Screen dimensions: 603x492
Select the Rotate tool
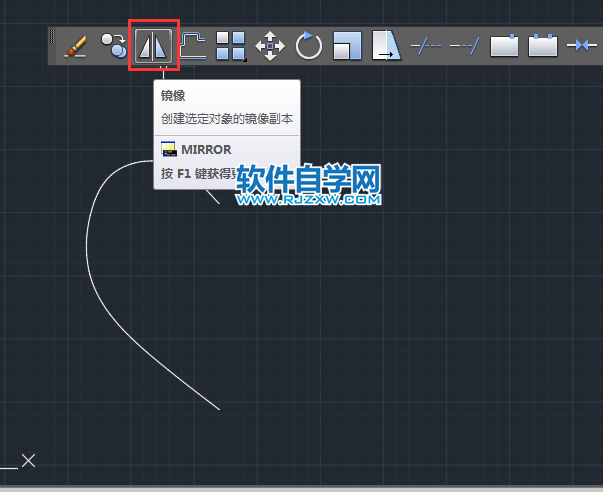309,45
